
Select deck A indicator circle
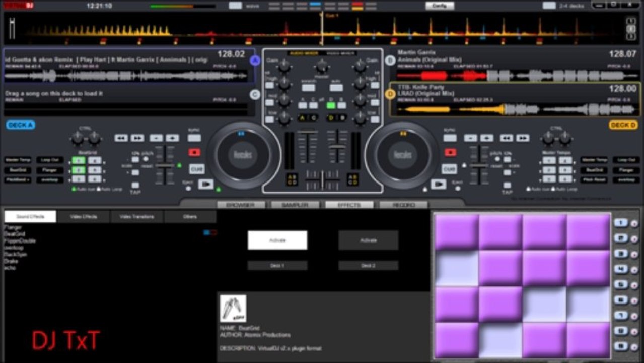click(x=255, y=60)
